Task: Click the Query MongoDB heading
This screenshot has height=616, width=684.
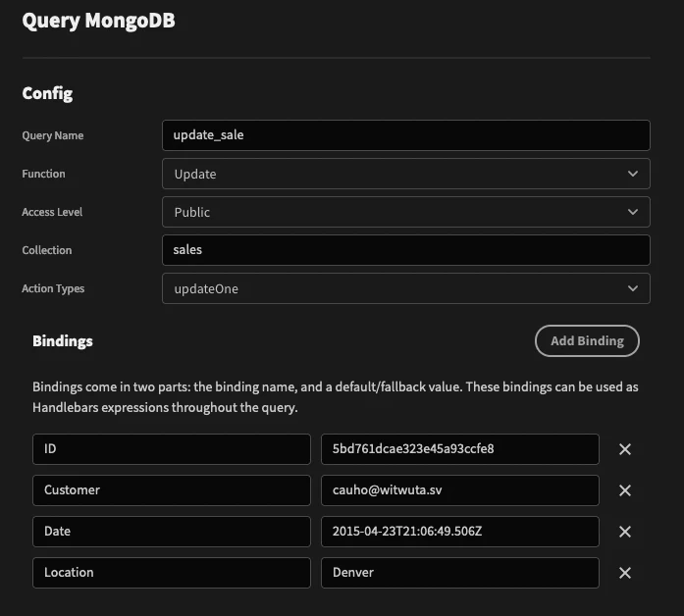Action: click(98, 21)
